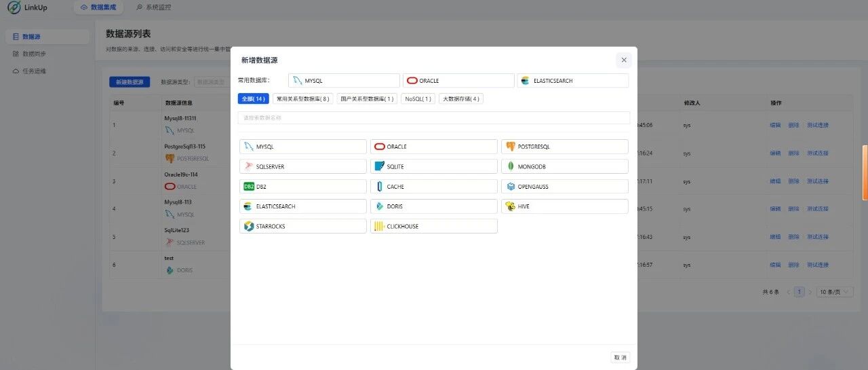The height and width of the screenshot is (370, 868).
Task: Click 编辑 for the PostgreSql13-115 row
Action: [775, 153]
